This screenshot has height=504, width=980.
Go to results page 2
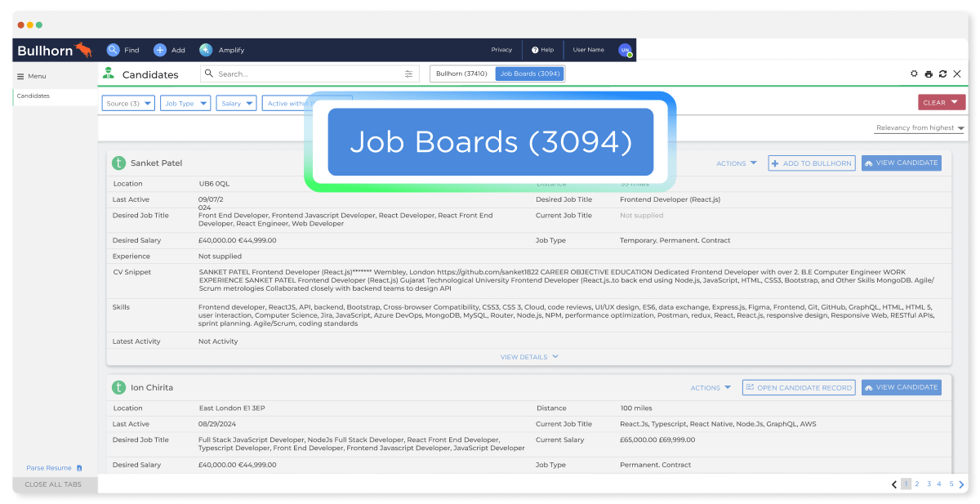pyautogui.click(x=917, y=484)
